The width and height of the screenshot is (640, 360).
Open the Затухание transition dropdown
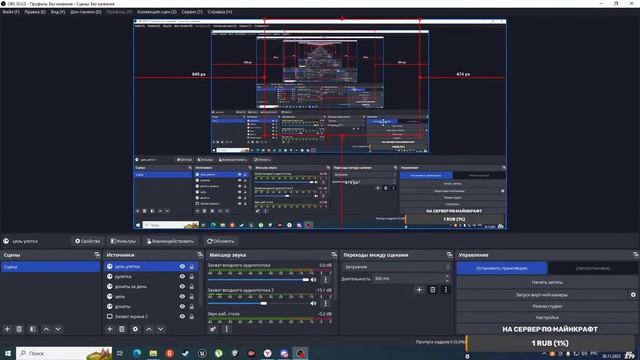[x=396, y=267]
